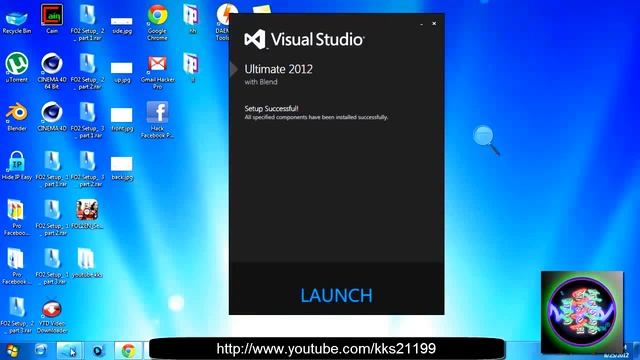Viewport: 640px width, 360px height.
Task: Open the Windows Start menu orb
Action: click(12, 350)
